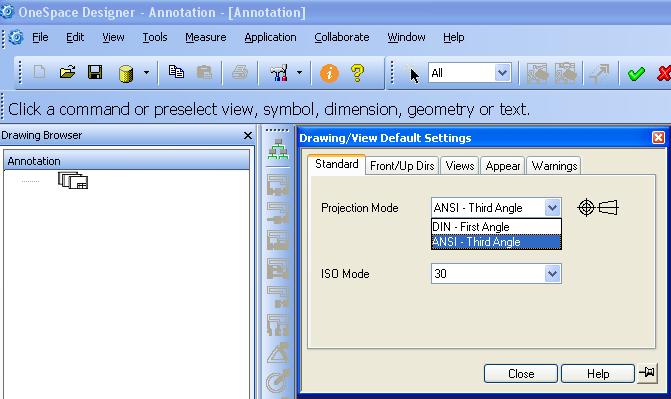The width and height of the screenshot is (671, 399).
Task: Switch to the Views tab
Action: (x=460, y=166)
